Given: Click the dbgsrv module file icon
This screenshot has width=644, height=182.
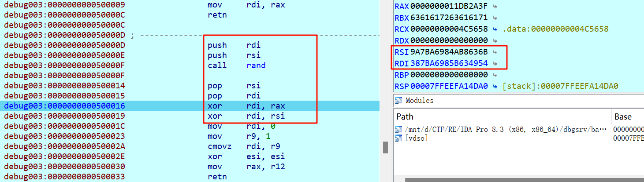Looking at the screenshot, I should pyautogui.click(x=398, y=130).
